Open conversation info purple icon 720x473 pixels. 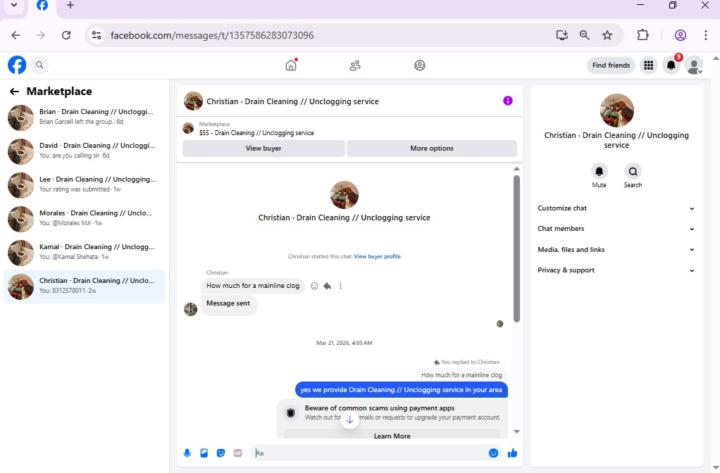(x=507, y=101)
